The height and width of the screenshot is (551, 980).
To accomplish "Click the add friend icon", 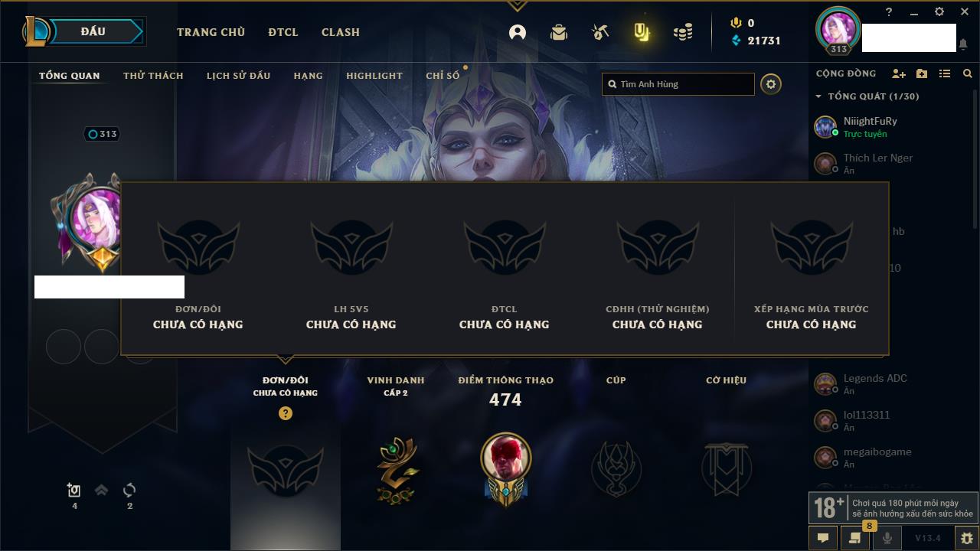I will (899, 73).
